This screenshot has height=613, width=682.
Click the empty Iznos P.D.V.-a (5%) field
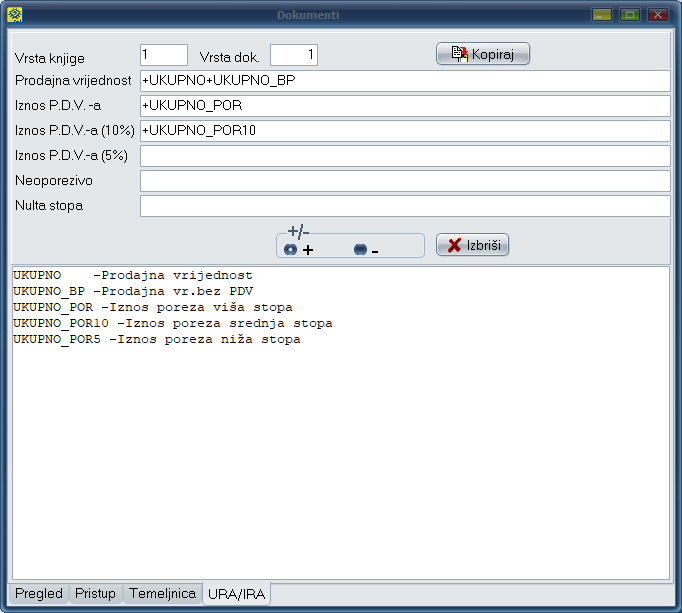pyautogui.click(x=404, y=156)
